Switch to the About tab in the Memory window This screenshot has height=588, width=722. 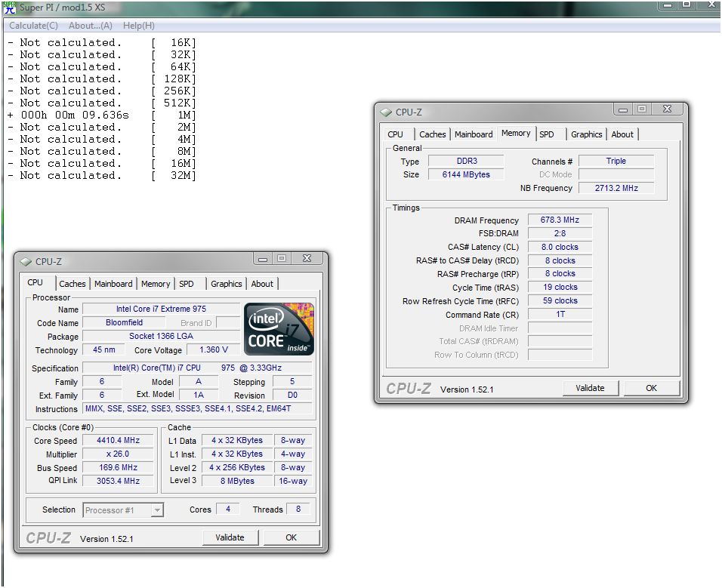[x=622, y=134]
